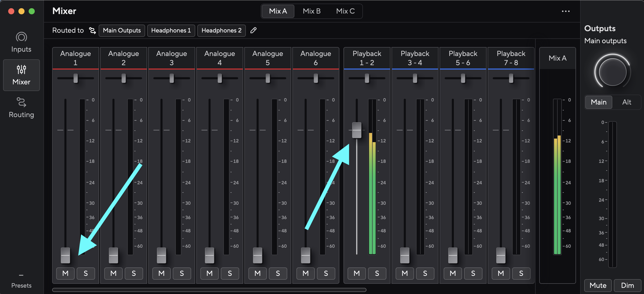
Task: Mute the Playback 7 - 8 channel
Action: [501, 273]
